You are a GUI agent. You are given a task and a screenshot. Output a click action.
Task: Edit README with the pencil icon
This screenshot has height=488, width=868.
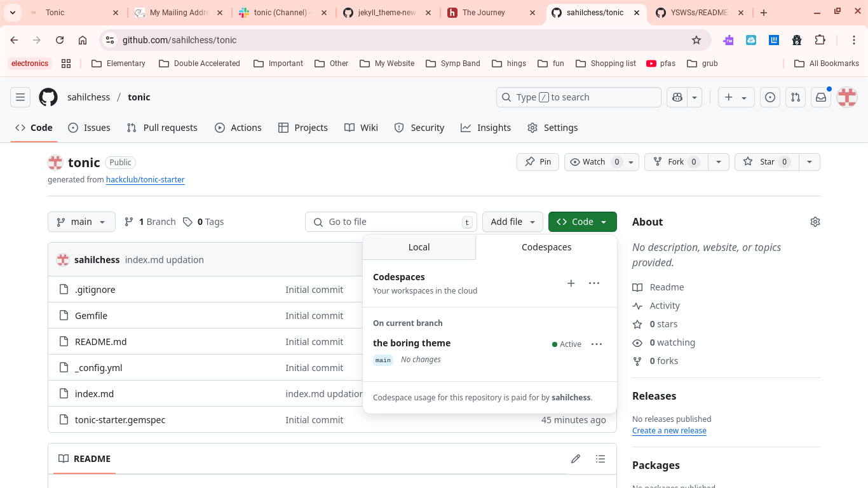pyautogui.click(x=576, y=459)
